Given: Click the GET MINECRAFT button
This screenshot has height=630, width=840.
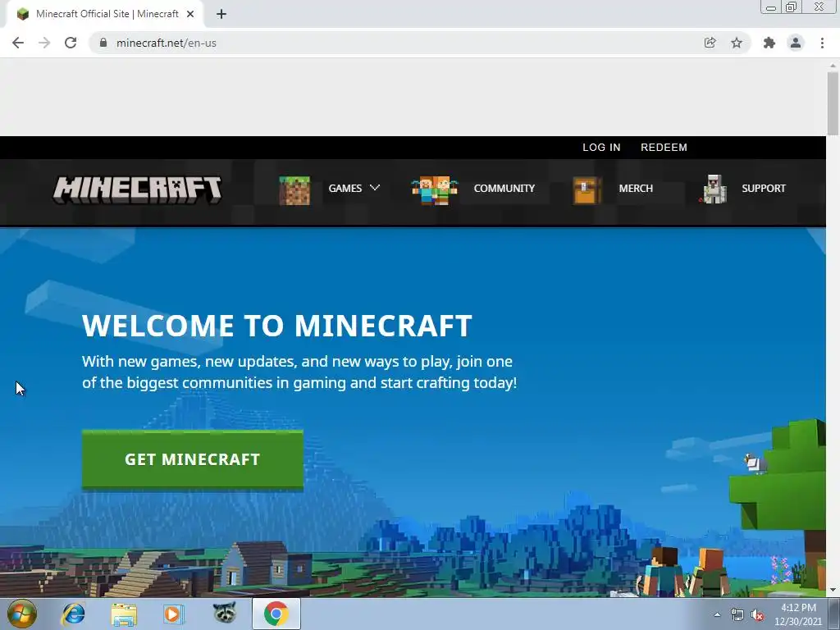Looking at the screenshot, I should 192,459.
